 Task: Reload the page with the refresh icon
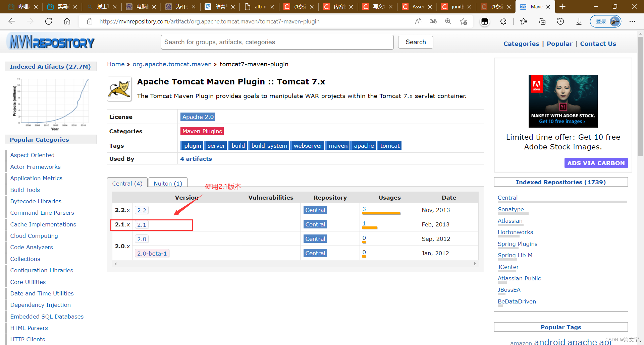49,21
